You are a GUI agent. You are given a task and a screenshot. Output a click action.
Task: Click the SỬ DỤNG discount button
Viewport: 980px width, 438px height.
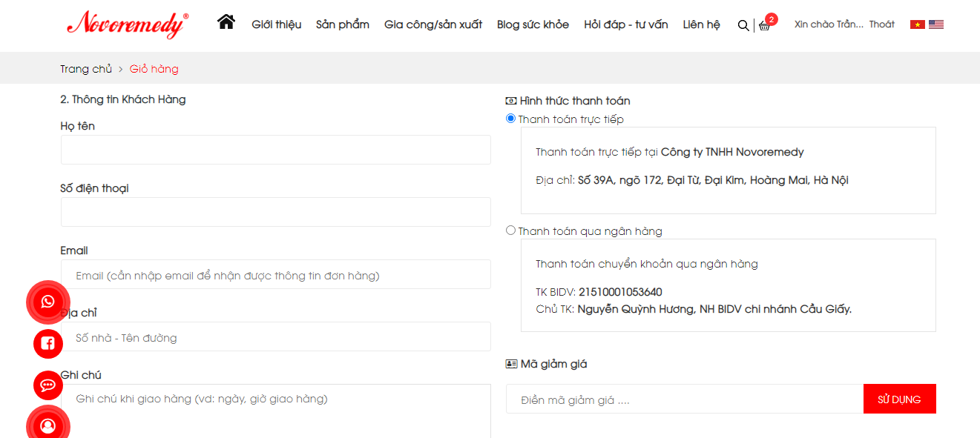pos(900,399)
